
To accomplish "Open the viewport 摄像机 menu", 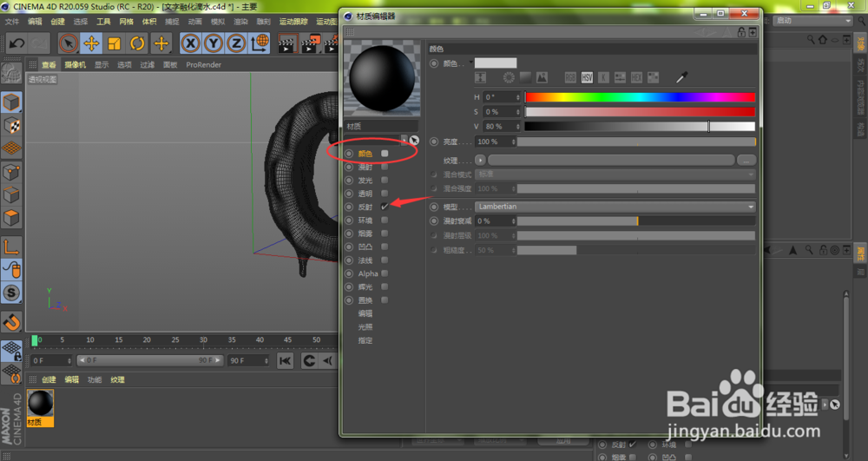I will 75,65.
